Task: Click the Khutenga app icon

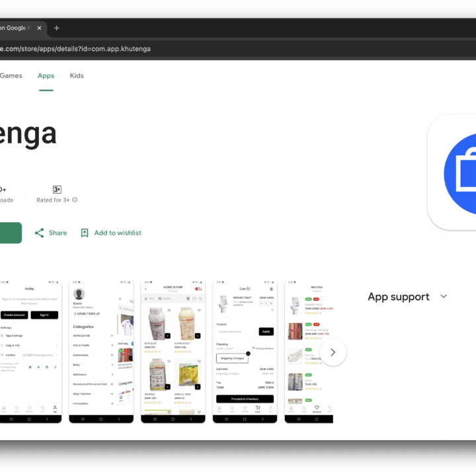Action: [x=452, y=173]
